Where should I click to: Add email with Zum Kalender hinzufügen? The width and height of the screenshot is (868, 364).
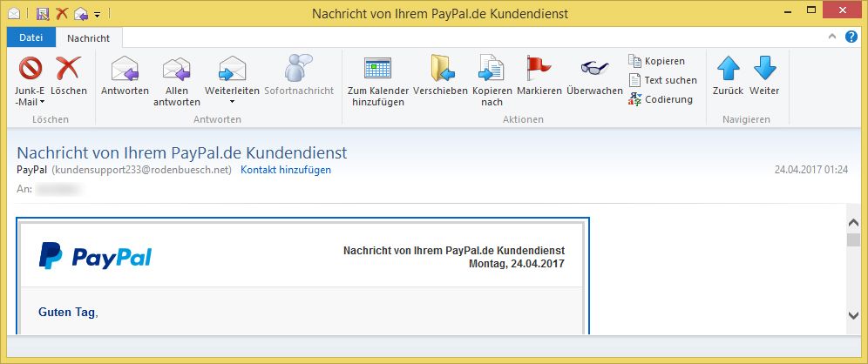click(378, 81)
